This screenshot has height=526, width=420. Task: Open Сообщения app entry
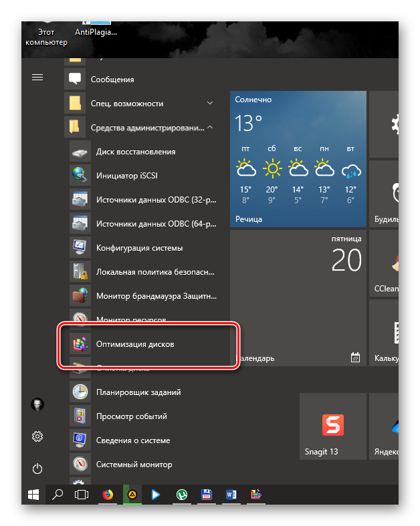pos(112,80)
